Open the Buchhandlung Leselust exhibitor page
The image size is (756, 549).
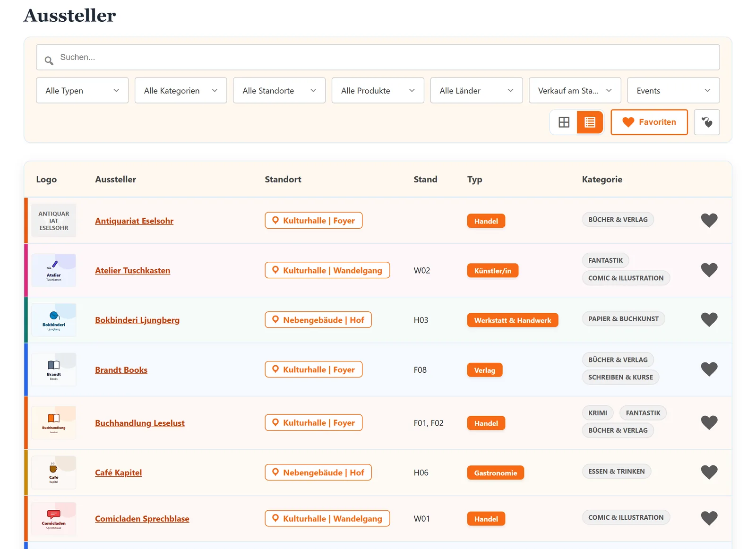click(140, 423)
